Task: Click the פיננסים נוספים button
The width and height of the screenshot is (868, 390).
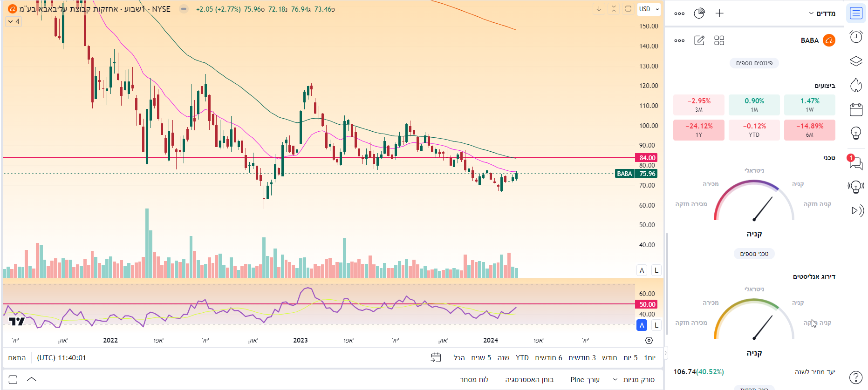Action: (754, 63)
